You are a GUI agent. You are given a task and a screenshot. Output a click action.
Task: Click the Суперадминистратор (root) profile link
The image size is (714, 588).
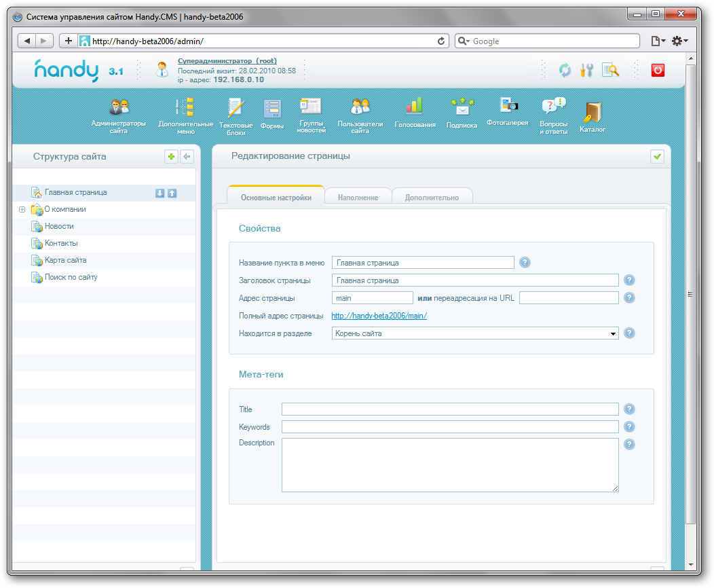pos(227,61)
